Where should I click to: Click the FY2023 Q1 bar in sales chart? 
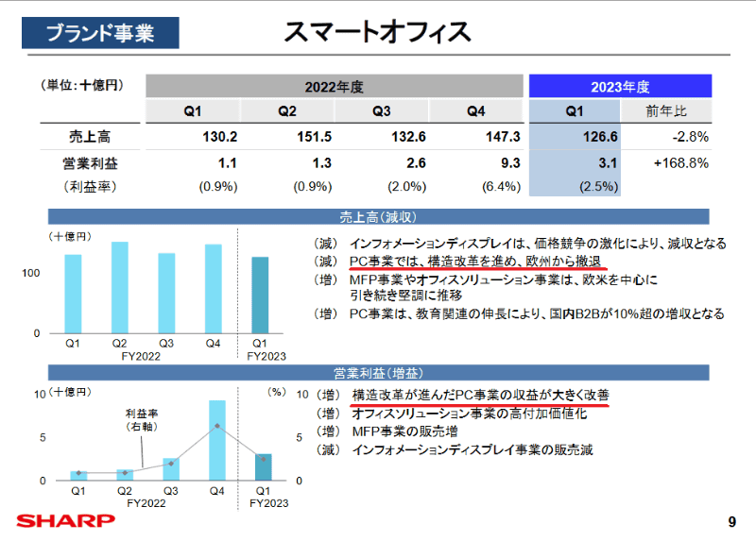click(x=261, y=295)
